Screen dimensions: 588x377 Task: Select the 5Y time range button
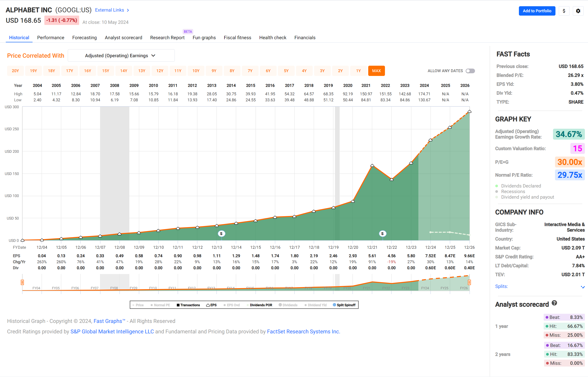(286, 71)
